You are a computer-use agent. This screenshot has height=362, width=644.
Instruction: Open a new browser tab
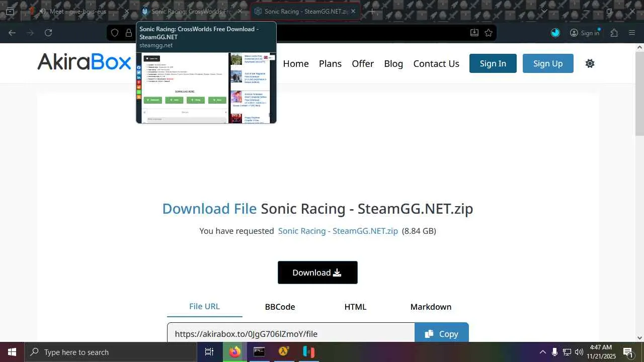[x=372, y=11]
